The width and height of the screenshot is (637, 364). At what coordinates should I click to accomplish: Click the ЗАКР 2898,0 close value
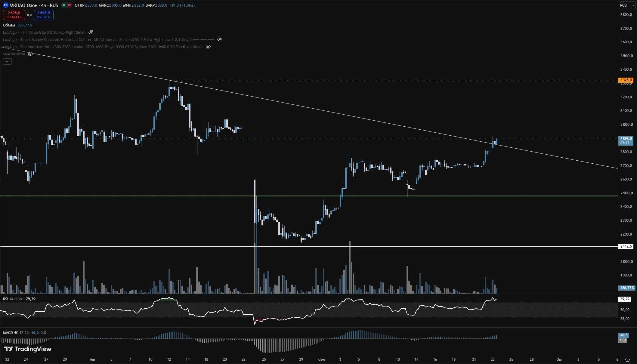pos(156,5)
